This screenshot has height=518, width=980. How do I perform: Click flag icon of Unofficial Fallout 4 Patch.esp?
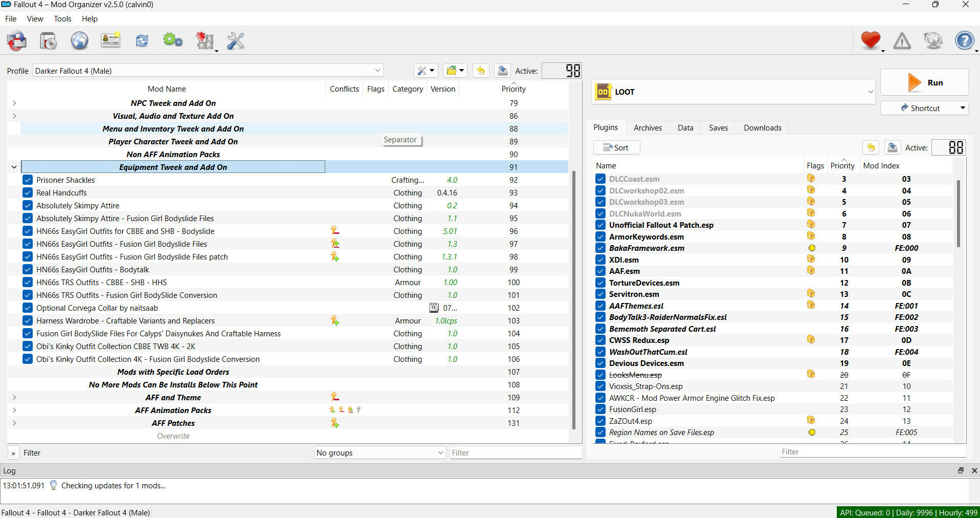811,224
